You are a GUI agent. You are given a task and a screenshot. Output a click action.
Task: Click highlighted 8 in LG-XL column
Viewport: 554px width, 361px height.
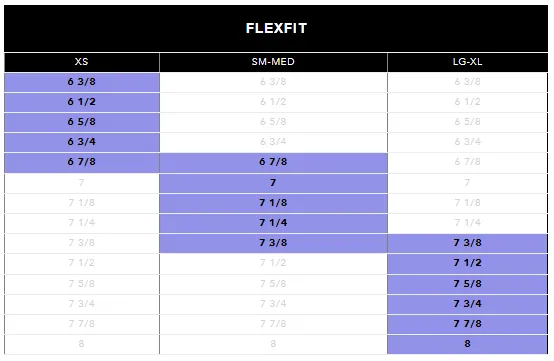click(467, 344)
